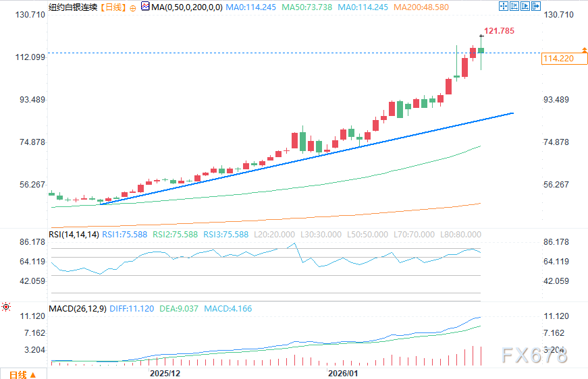Click the first layout icon in top-right toolbar
Screen dimensions: 588x379
(x=502, y=7)
